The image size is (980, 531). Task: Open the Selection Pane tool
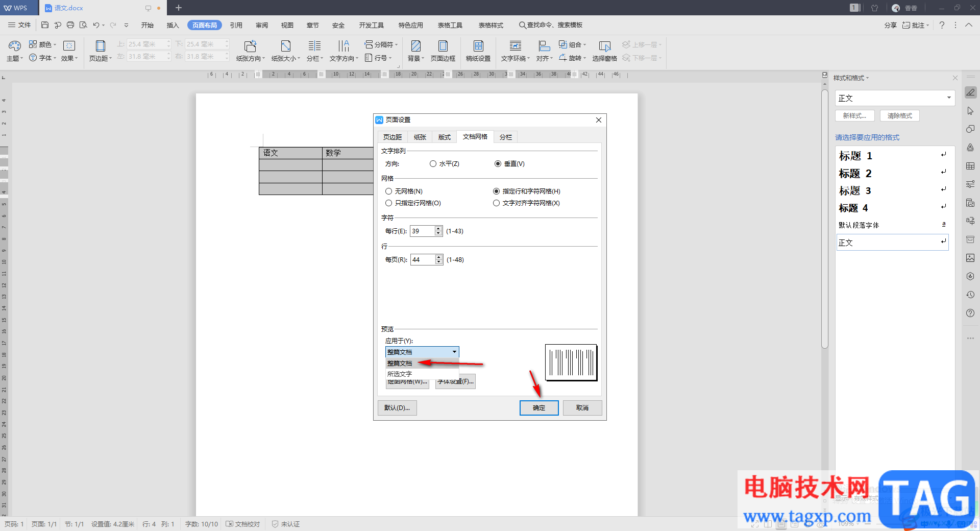[x=605, y=51]
